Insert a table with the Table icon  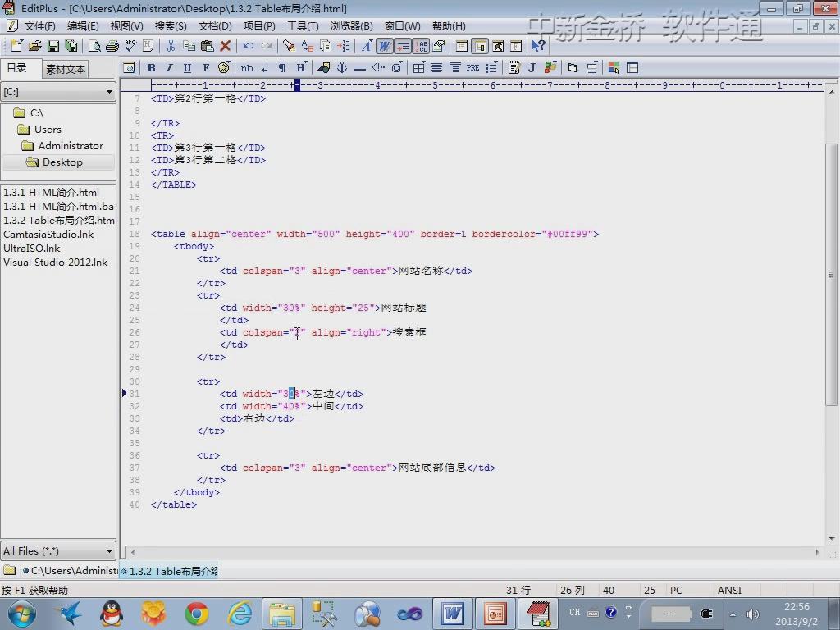click(x=418, y=68)
